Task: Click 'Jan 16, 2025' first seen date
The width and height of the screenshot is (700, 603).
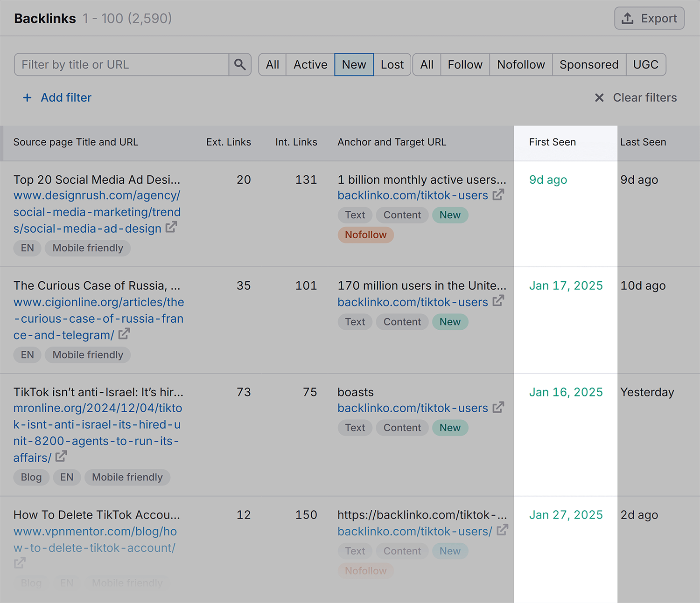Action: click(x=566, y=392)
